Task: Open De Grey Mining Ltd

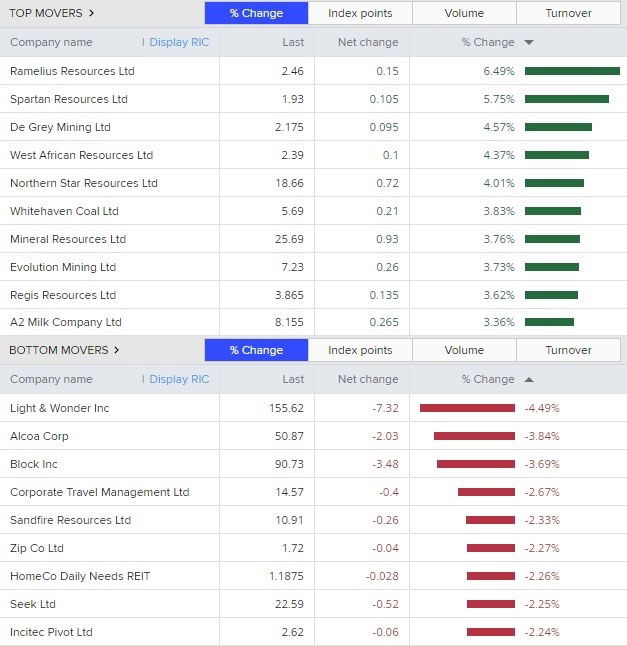Action: (60, 127)
